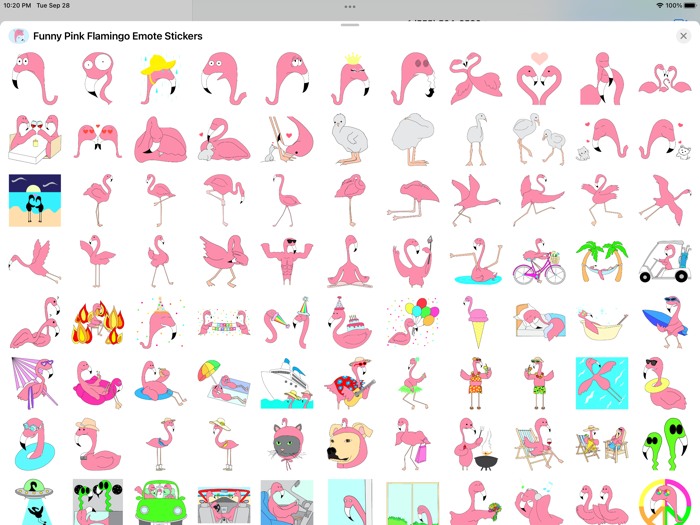This screenshot has height=525, width=700.
Task: Tap the battery indicator in status bar
Action: [x=690, y=5]
